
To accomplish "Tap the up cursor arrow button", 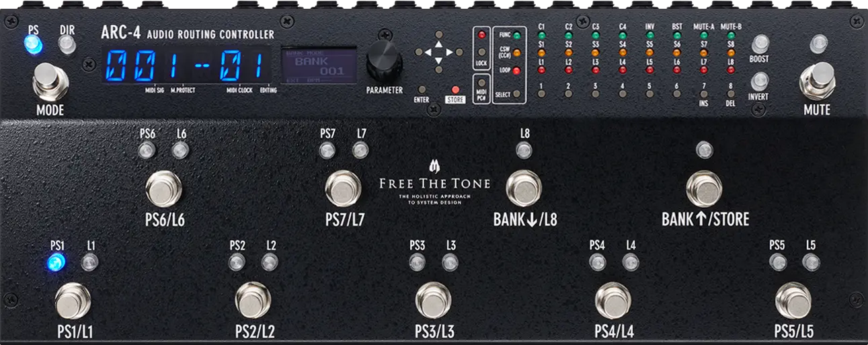I will (x=438, y=34).
